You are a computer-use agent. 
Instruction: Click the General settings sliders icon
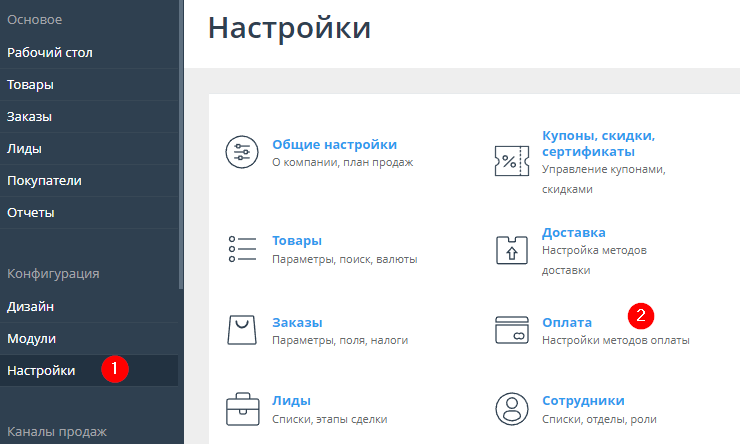[x=242, y=152]
